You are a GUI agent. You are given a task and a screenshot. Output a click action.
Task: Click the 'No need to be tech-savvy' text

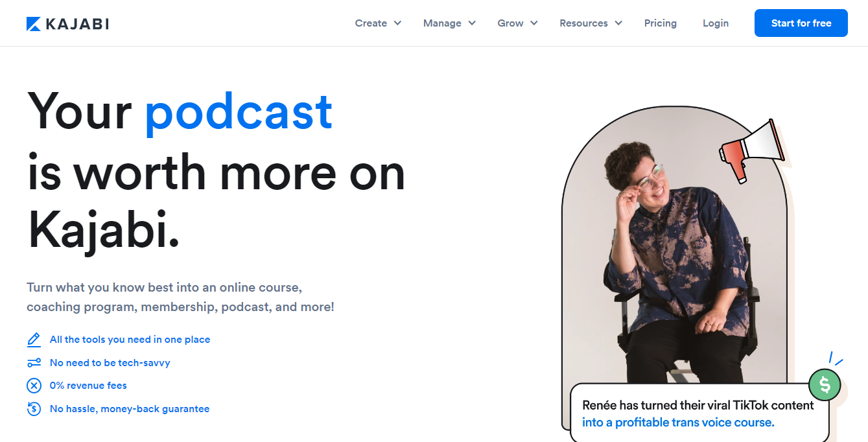tap(110, 363)
